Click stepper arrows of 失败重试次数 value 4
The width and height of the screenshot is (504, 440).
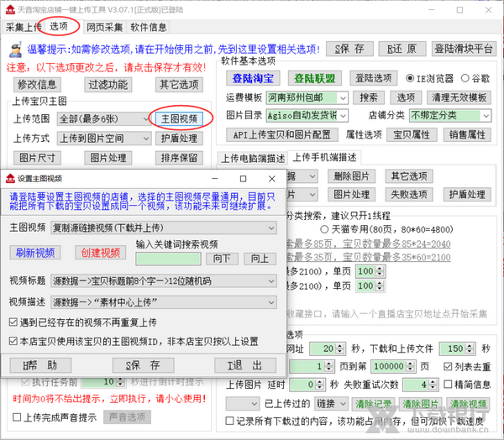[433, 385]
